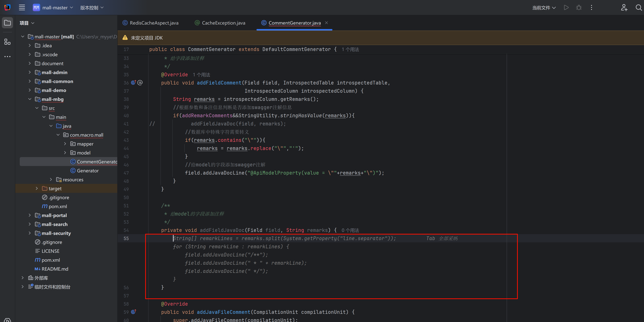Select the com.macro.mall package
Image resolution: width=644 pixels, height=322 pixels.
click(86, 135)
